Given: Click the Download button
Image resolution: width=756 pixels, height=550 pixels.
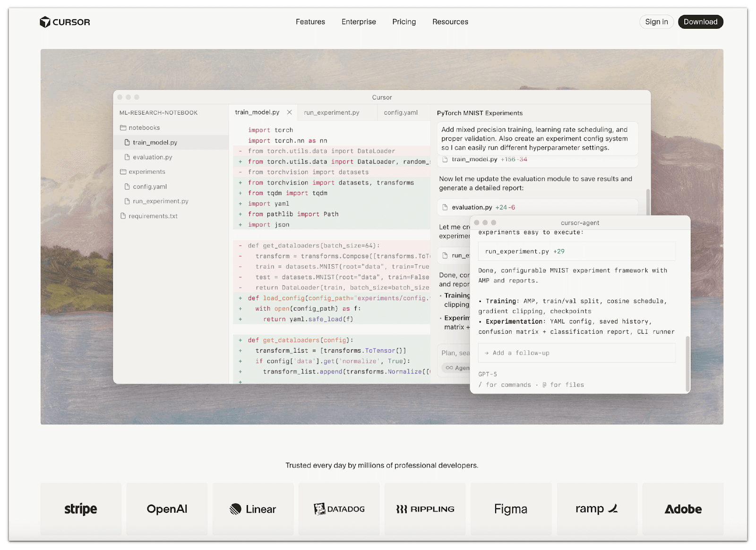Looking at the screenshot, I should 700,22.
